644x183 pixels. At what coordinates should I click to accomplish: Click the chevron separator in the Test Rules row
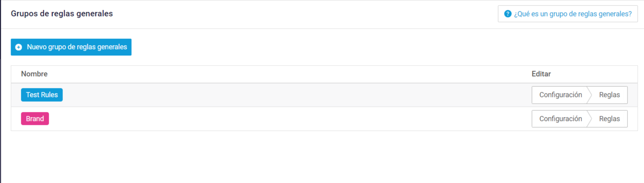(589, 95)
